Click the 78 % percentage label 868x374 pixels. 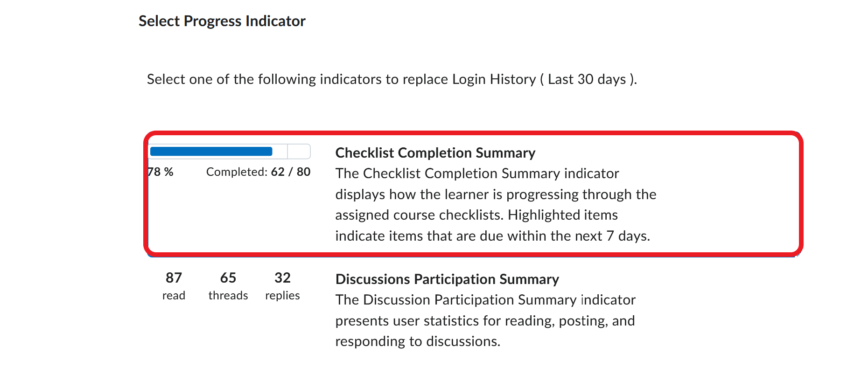coord(160,172)
